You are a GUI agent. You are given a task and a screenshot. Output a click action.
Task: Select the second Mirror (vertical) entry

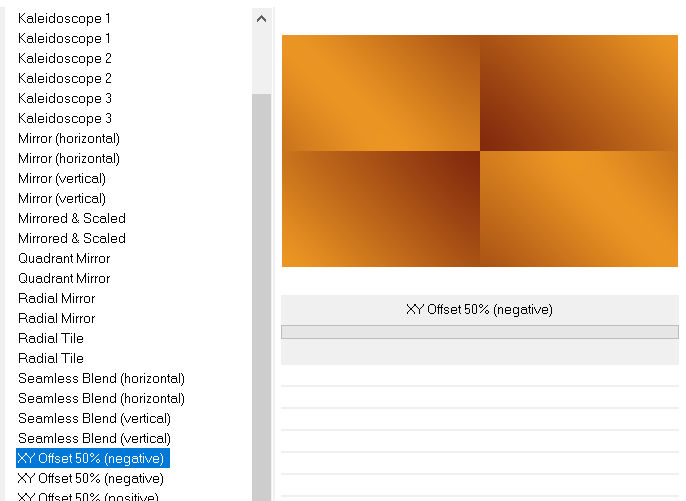61,198
